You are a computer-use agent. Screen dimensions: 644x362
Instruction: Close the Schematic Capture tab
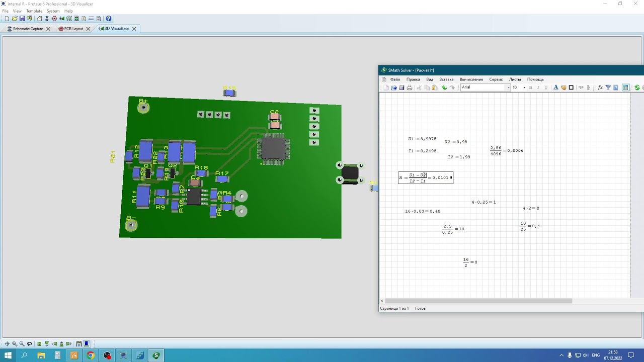point(48,29)
